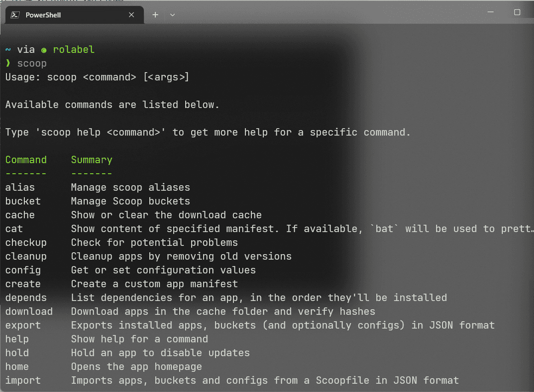Click the alias command name
534x392 pixels.
[x=20, y=187]
